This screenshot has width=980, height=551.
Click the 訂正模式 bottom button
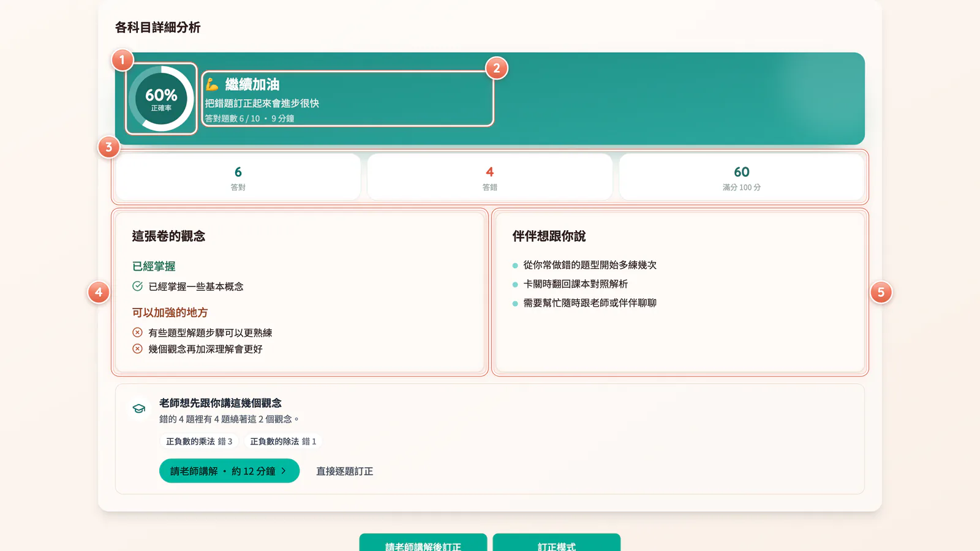(557, 542)
